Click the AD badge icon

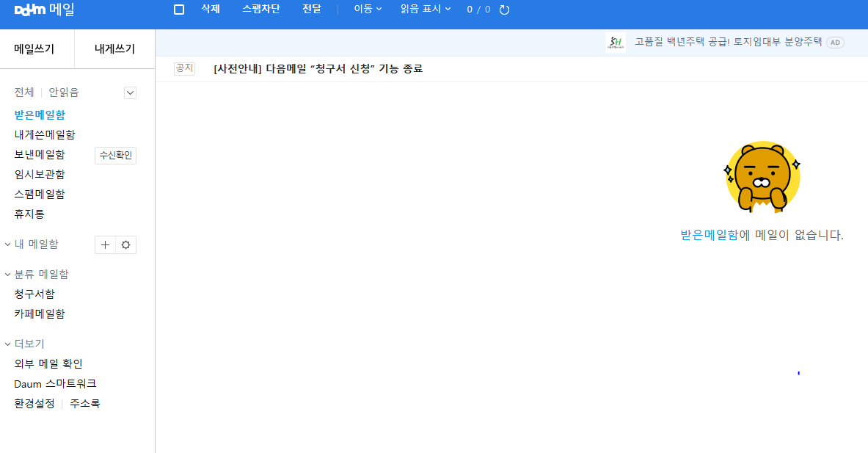[835, 43]
